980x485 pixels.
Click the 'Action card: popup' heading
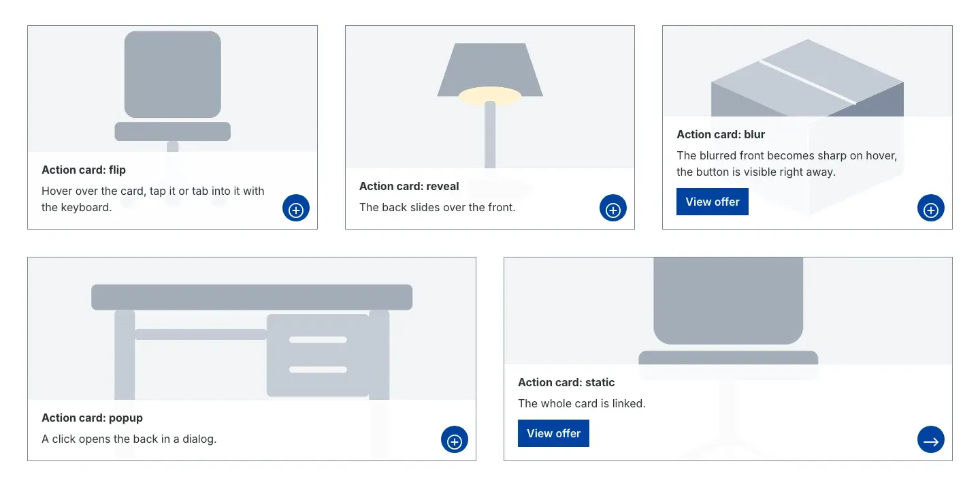93,418
